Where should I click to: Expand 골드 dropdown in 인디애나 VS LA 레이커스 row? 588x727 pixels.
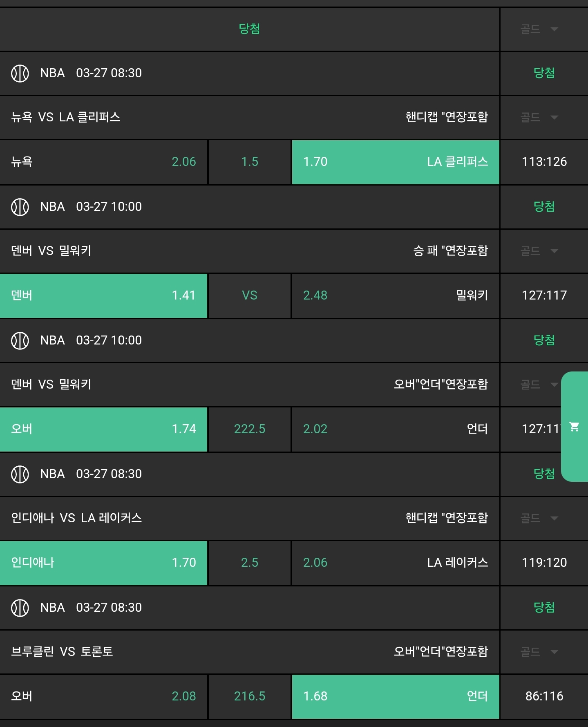click(x=539, y=518)
